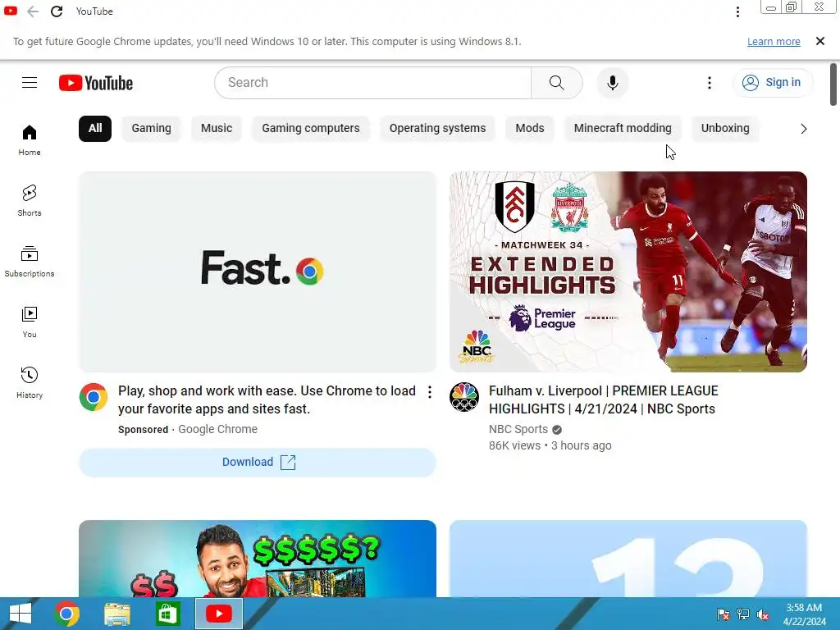Screen dimensions: 840x630
Task: Click the NBC Sports channel name
Action: click(518, 429)
